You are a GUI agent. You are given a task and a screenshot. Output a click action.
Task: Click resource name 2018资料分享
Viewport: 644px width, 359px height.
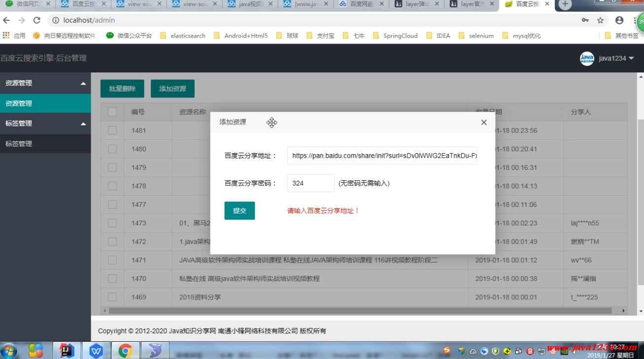pos(200,297)
